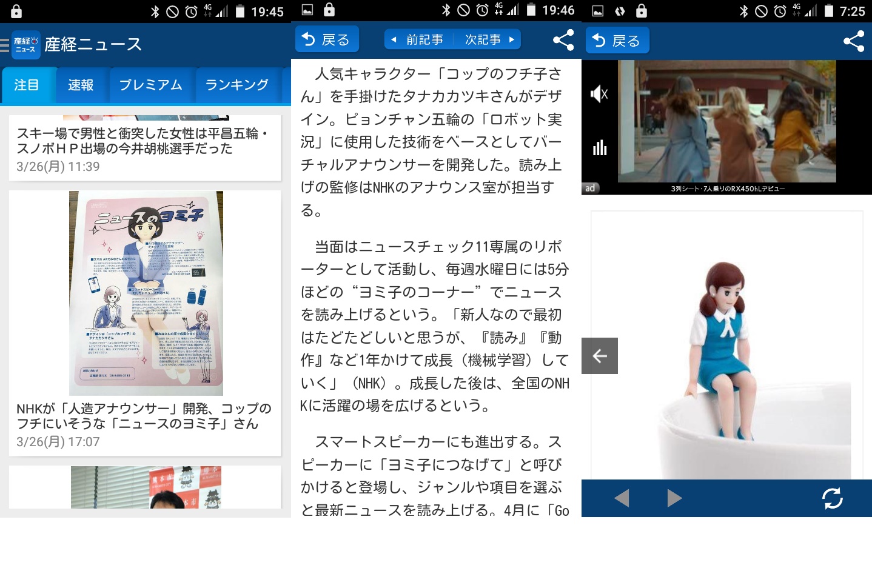Tap the timestamp 3/26(月) 17:07
Viewport: 872px width, 588px height.
[58, 442]
